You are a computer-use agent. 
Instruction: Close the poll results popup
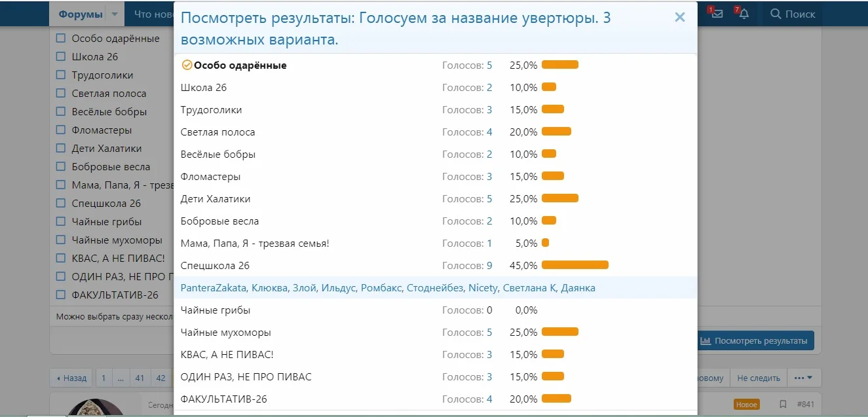coord(679,17)
